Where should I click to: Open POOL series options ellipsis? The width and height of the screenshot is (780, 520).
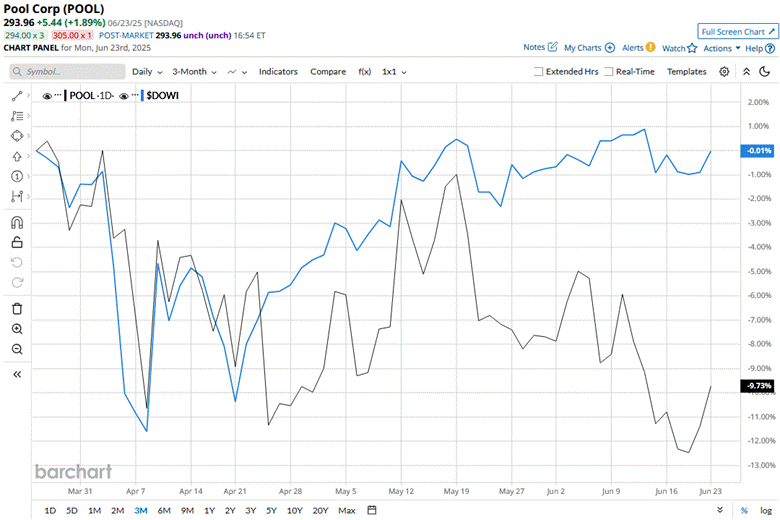point(58,95)
